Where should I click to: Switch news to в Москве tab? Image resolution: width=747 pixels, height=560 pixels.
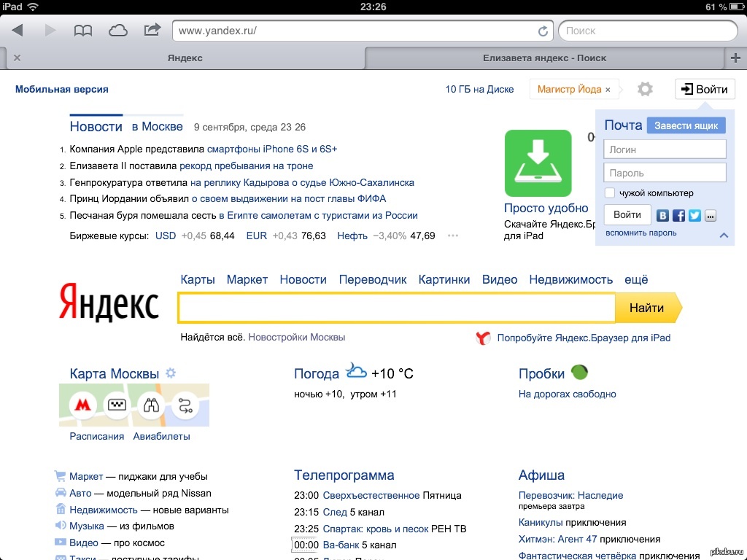[x=158, y=126]
